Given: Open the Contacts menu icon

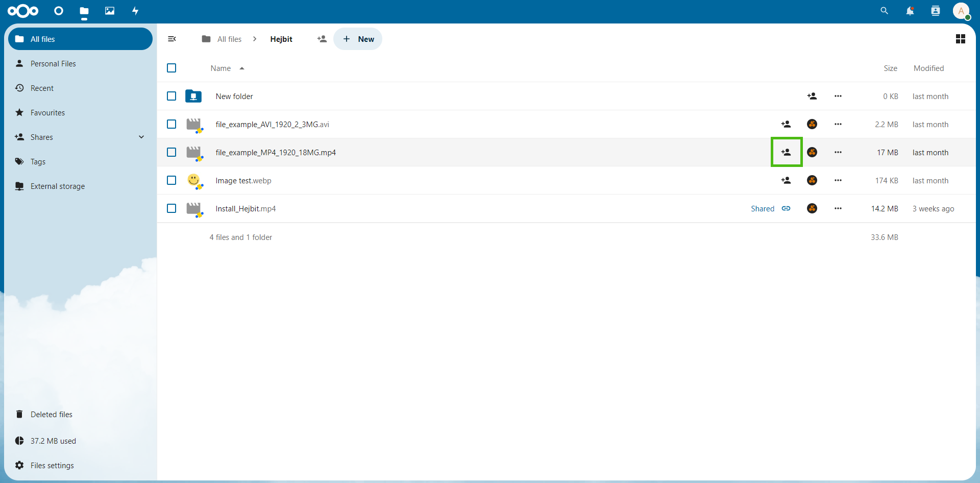Looking at the screenshot, I should pos(935,11).
